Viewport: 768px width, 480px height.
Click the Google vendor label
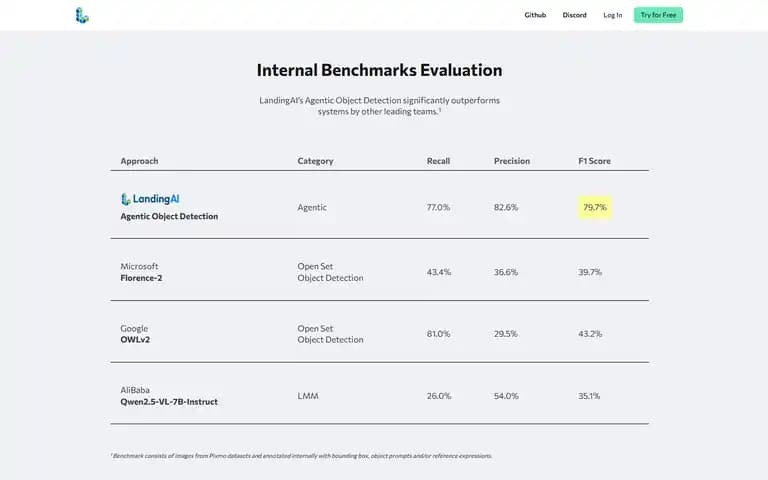(134, 328)
